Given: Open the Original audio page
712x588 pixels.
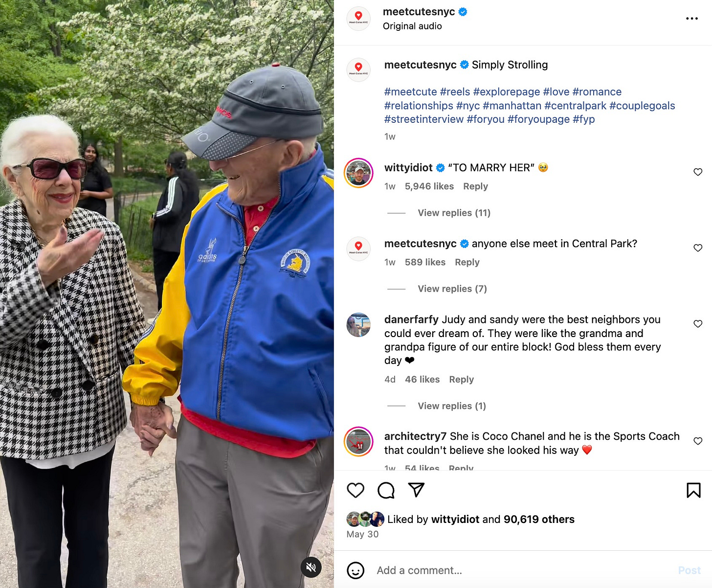Looking at the screenshot, I should (x=412, y=26).
